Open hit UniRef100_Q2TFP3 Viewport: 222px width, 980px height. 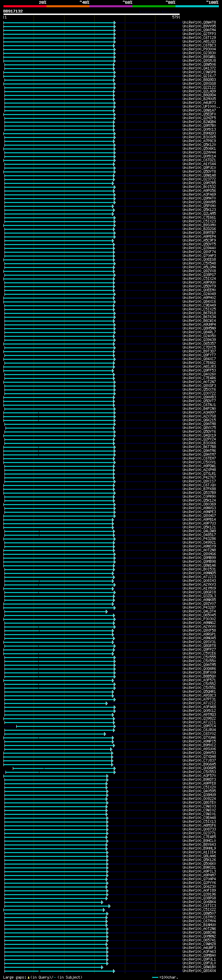coord(199,34)
